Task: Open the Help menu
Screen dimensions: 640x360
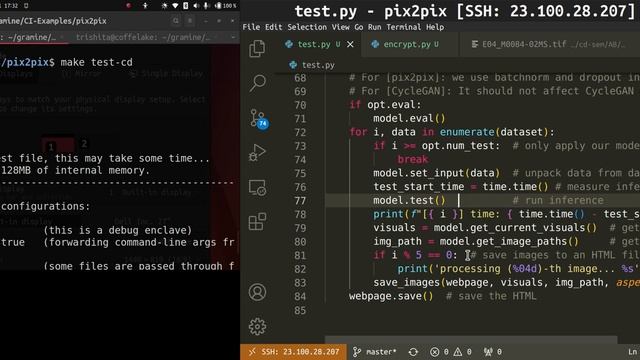Action: 435,27
